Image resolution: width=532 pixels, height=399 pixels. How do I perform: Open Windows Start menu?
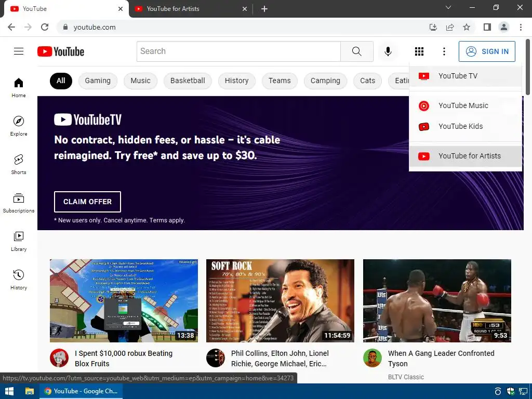[x=9, y=391]
